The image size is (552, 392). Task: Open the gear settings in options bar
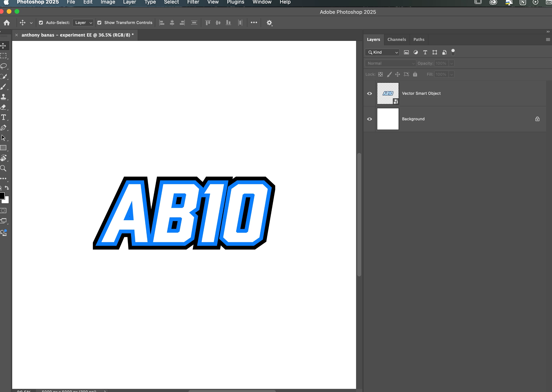click(269, 23)
